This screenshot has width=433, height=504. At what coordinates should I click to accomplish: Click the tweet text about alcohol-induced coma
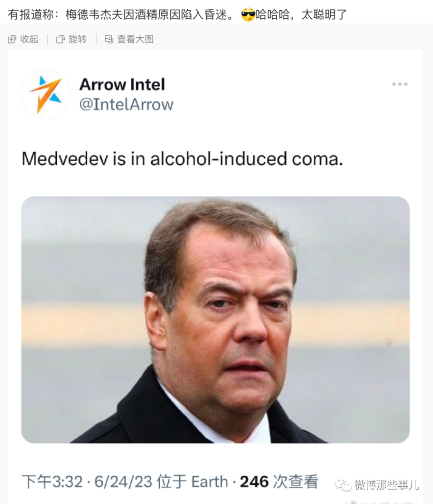[182, 159]
